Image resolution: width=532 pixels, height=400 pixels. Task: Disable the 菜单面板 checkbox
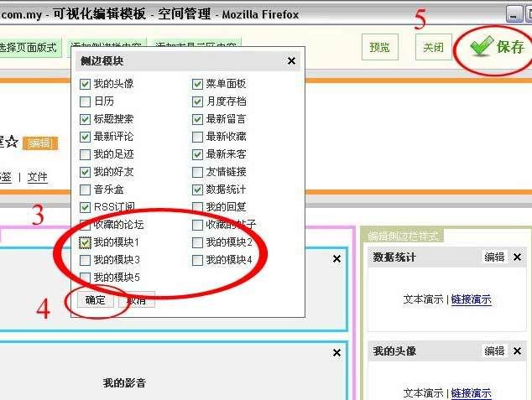point(198,84)
